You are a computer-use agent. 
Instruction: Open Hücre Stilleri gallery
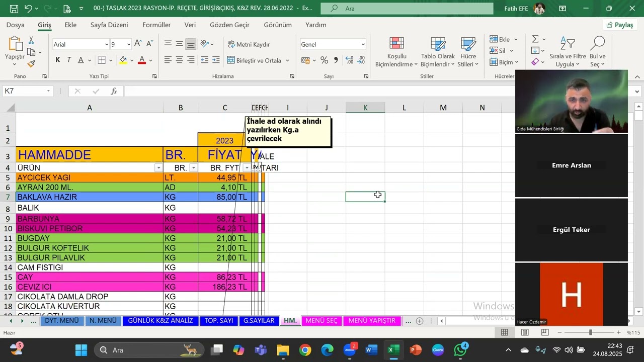coord(468,52)
